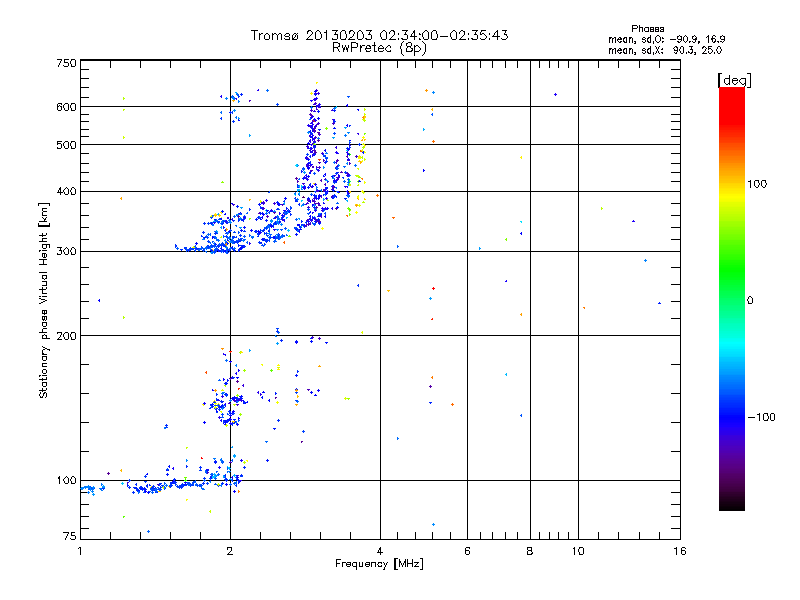The width and height of the screenshot is (800, 600).
Task: Click the y-axis '200' tick label
Action: (x=66, y=336)
